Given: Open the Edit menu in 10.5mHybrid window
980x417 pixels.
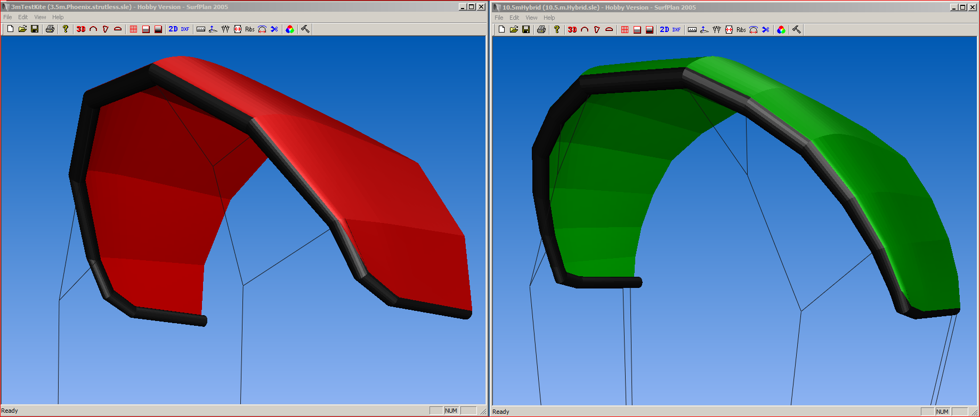Looking at the screenshot, I should click(514, 18).
